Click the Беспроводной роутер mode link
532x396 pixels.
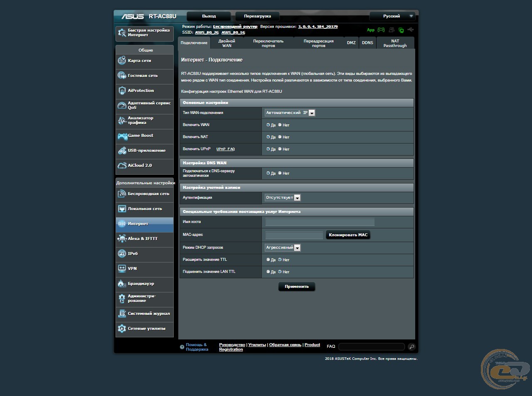235,27
